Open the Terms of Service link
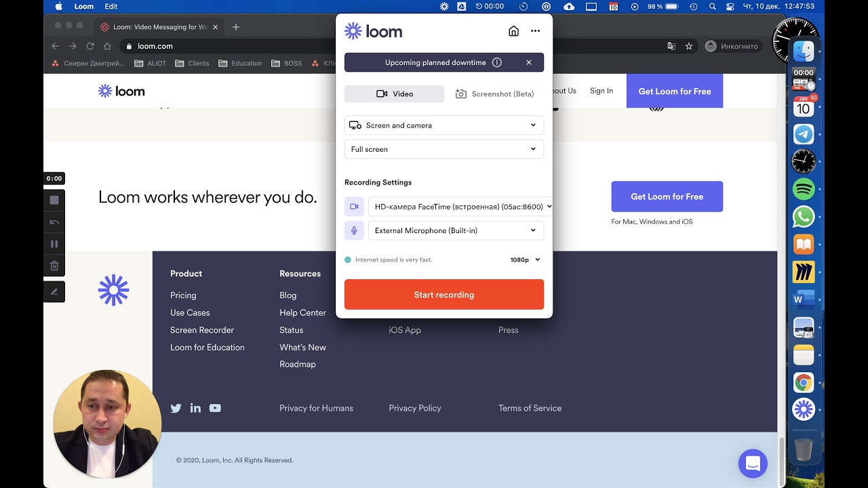868x488 pixels. 530,408
